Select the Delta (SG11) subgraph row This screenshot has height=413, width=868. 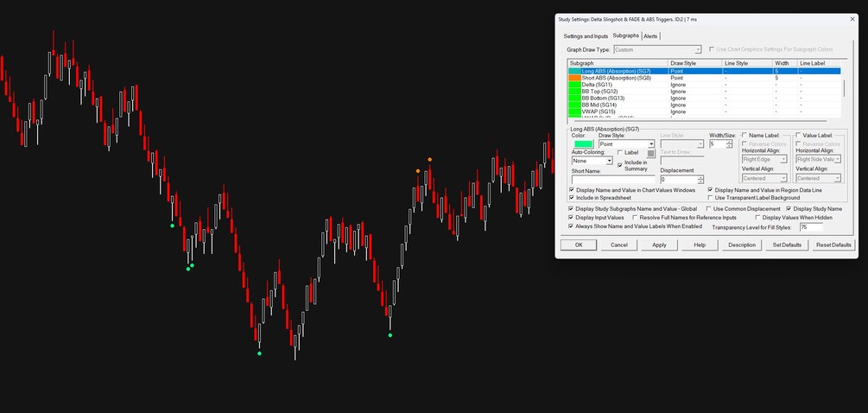(x=704, y=85)
